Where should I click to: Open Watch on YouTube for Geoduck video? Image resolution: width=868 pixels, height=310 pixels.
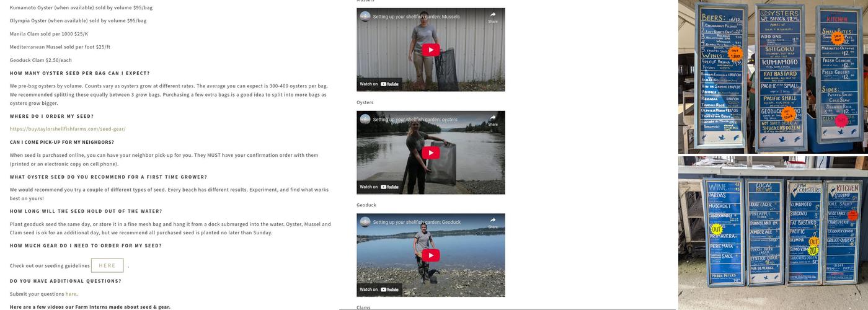tap(379, 290)
